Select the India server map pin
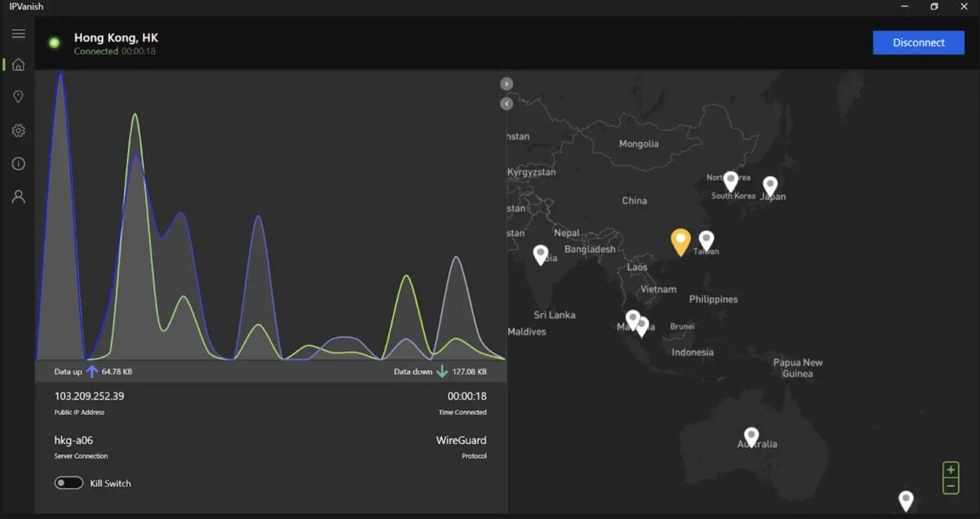Screen dimensions: 980x519 point(541,255)
